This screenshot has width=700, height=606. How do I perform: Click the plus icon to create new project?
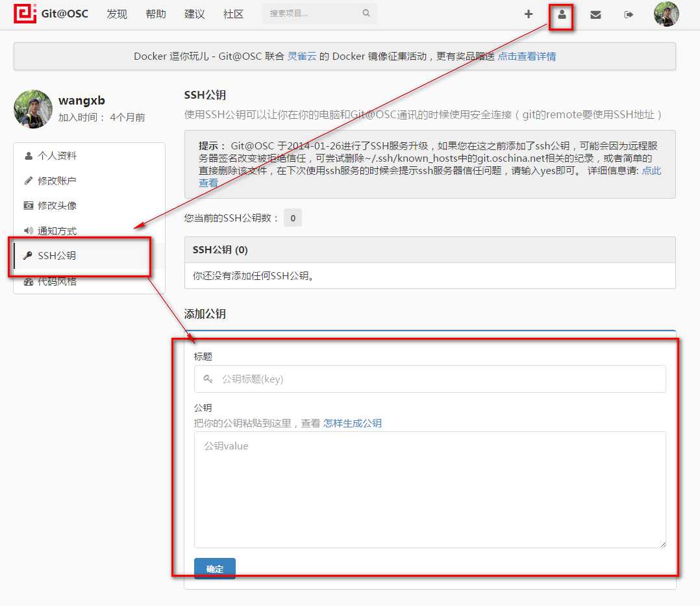tap(529, 14)
